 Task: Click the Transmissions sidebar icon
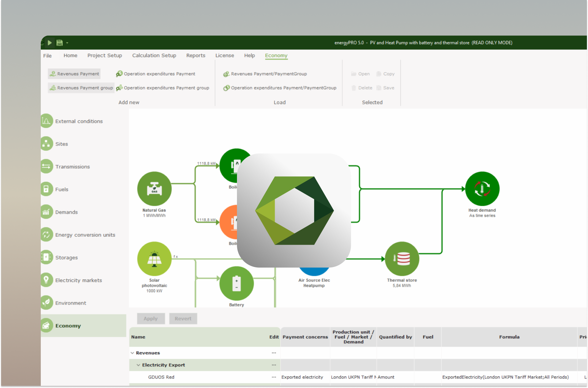(x=46, y=166)
